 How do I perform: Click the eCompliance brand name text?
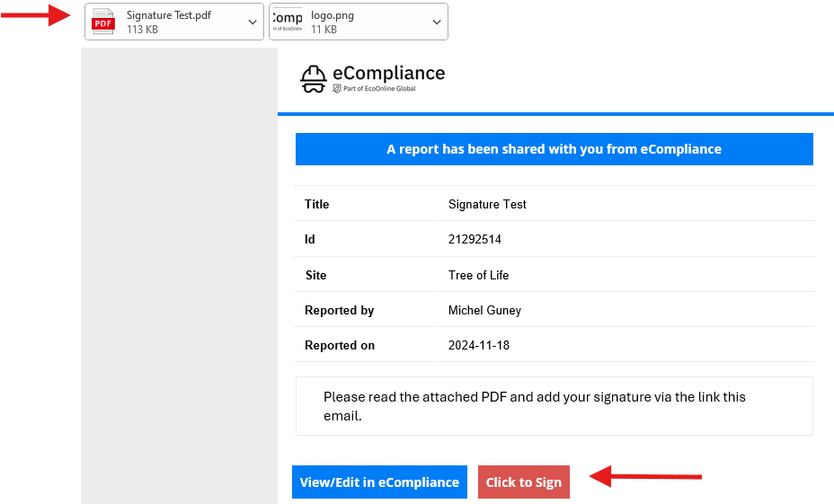[x=389, y=73]
